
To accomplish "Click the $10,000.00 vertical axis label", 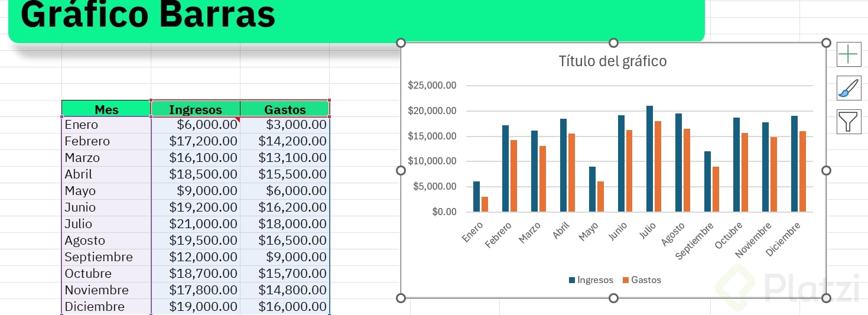I will (x=432, y=161).
